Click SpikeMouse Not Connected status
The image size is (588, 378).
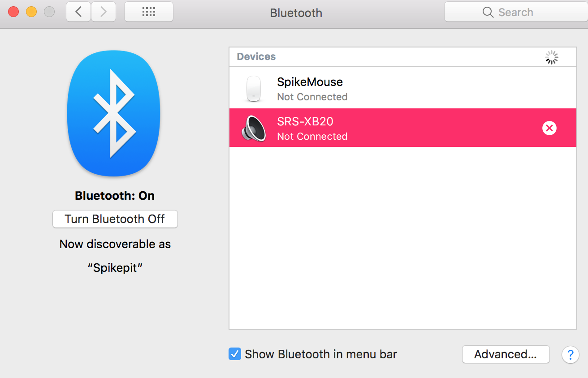point(312,97)
